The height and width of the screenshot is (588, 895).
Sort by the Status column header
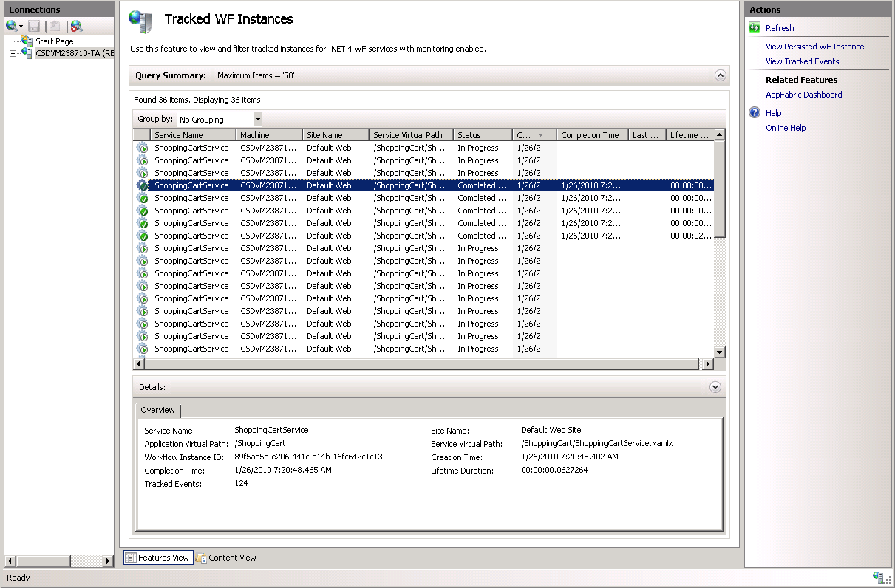(482, 135)
